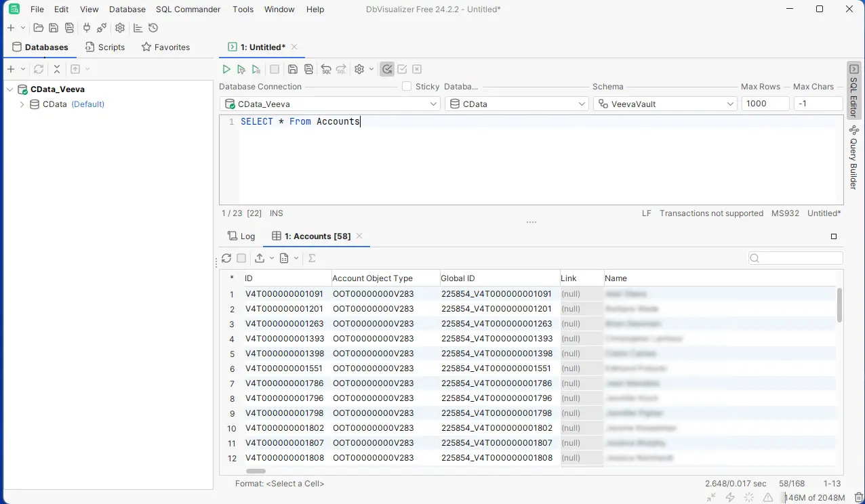Viewport: 865px width, 504px height.
Task: Open the Scripts tab
Action: (x=105, y=47)
